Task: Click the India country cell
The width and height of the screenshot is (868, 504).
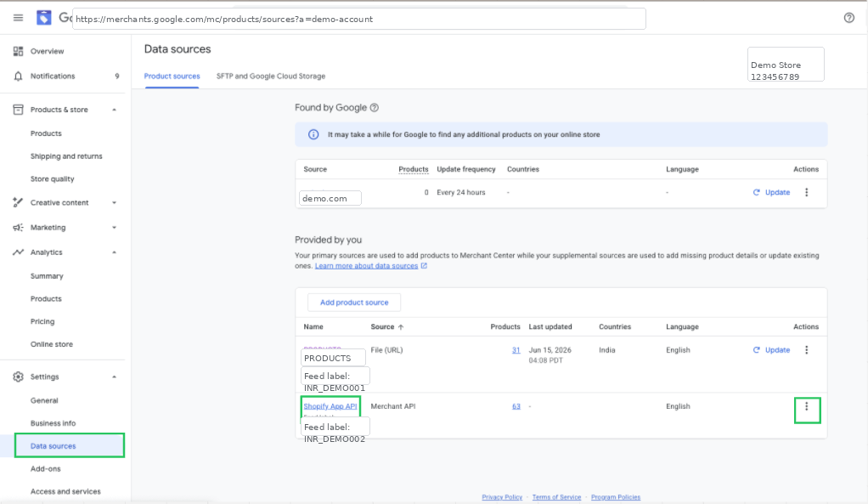Action: 606,350
